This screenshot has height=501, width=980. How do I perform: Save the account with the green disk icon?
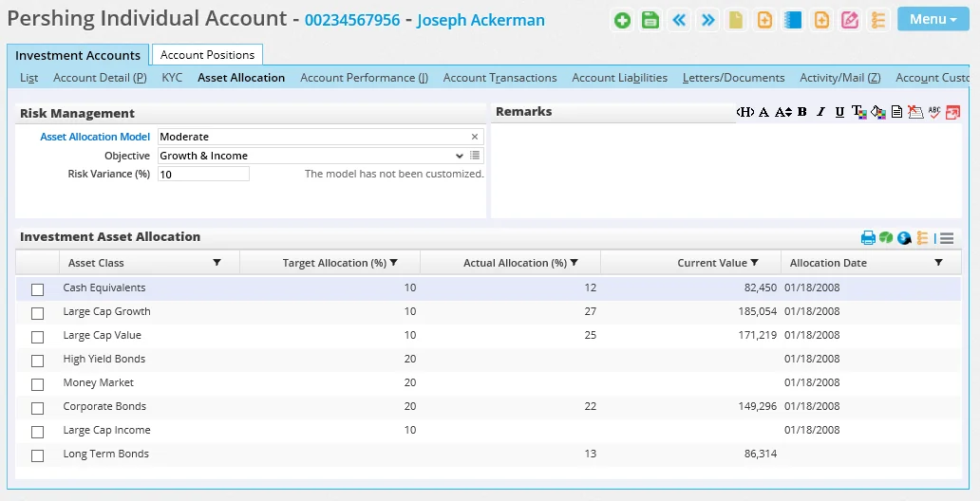pos(650,20)
